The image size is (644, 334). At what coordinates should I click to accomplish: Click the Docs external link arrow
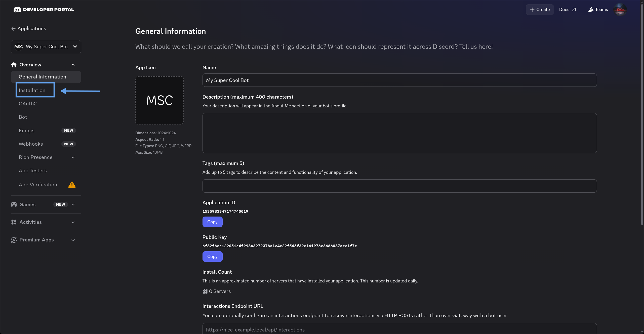coord(574,10)
